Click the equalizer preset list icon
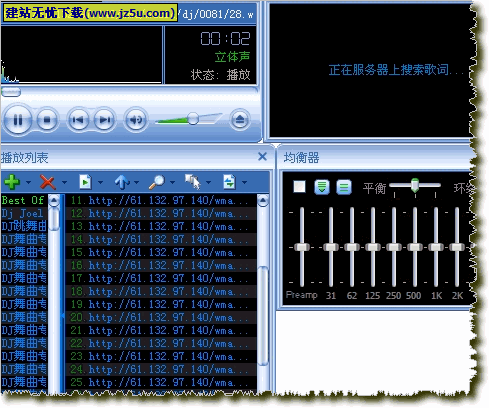 pyautogui.click(x=344, y=187)
